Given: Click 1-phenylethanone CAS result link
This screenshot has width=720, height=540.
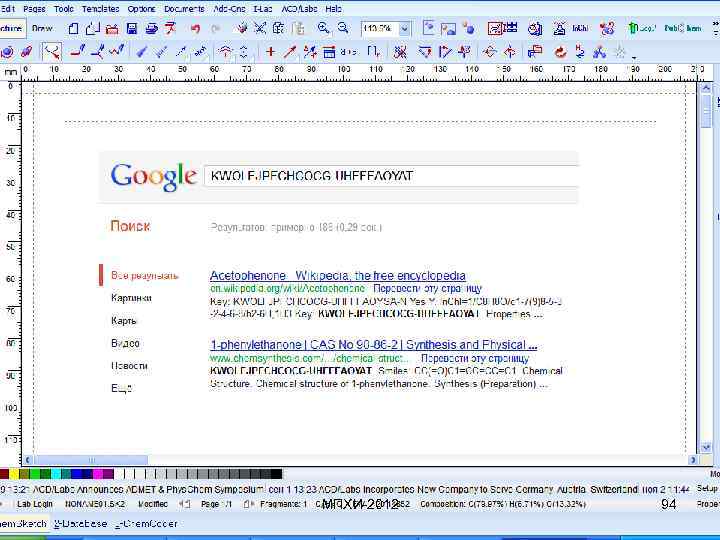Looking at the screenshot, I should pyautogui.click(x=373, y=345).
